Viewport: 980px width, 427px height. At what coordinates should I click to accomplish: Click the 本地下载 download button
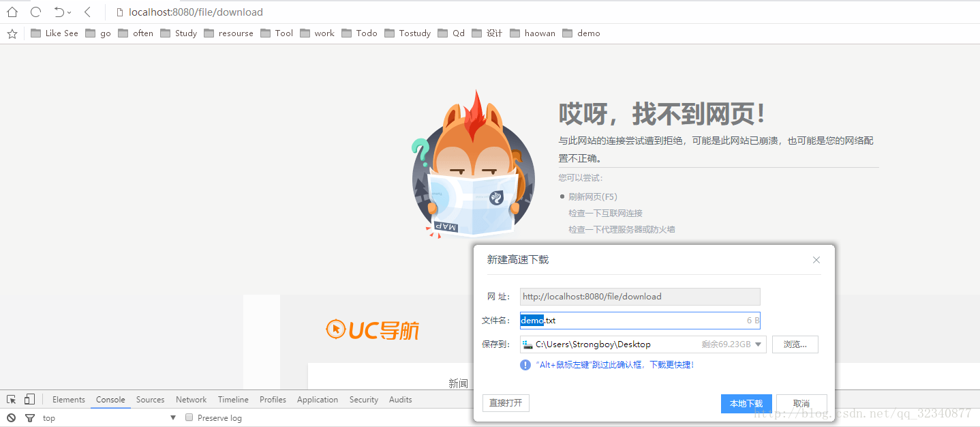pyautogui.click(x=746, y=403)
